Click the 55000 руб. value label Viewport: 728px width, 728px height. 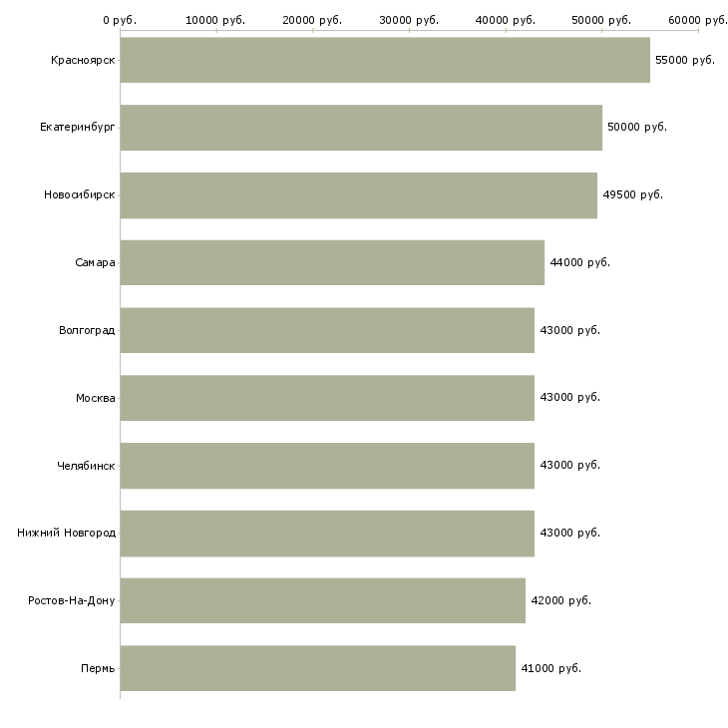pyautogui.click(x=685, y=60)
